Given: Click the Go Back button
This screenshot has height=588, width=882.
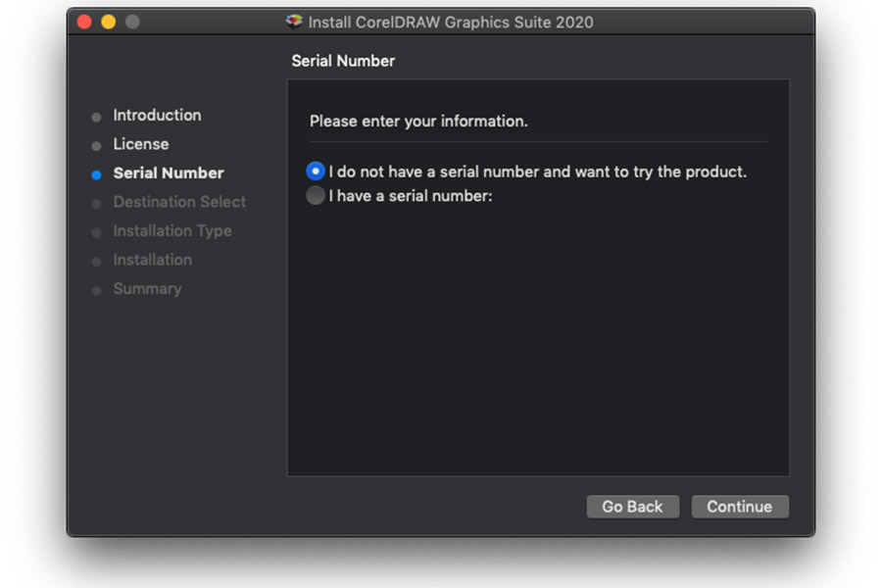Looking at the screenshot, I should click(x=632, y=507).
